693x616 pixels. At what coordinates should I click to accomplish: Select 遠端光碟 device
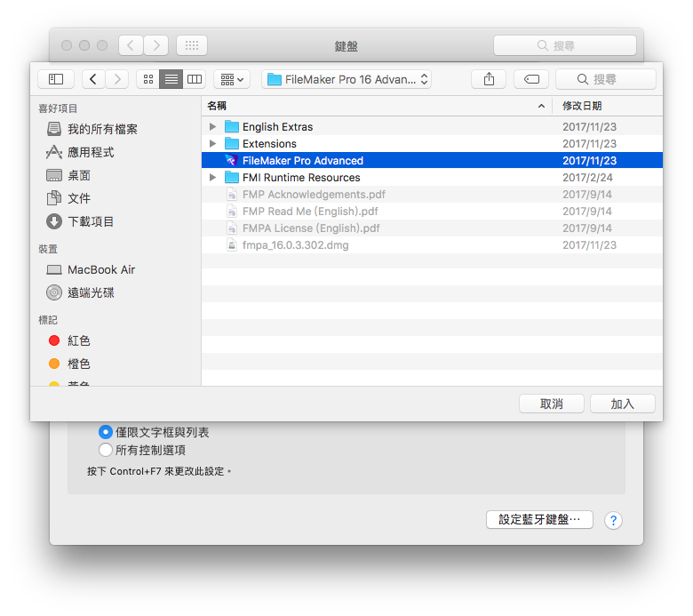point(80,292)
